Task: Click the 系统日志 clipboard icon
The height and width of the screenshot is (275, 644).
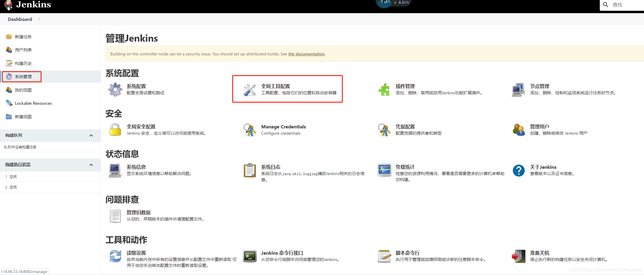Action: (250, 170)
